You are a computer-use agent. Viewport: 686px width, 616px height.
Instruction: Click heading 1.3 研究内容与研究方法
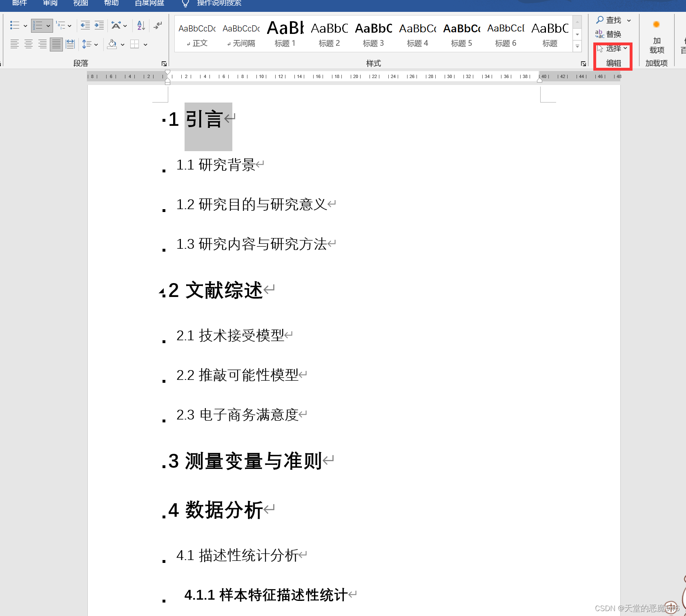tap(252, 244)
